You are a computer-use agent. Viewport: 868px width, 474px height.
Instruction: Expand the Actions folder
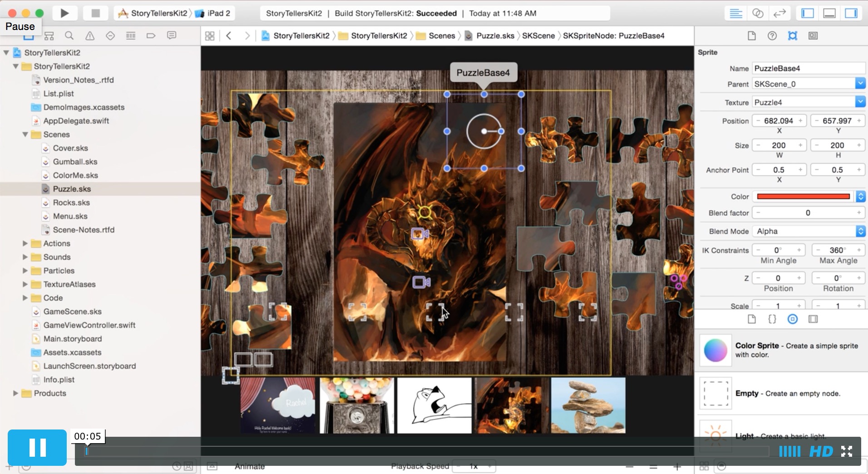[25, 243]
